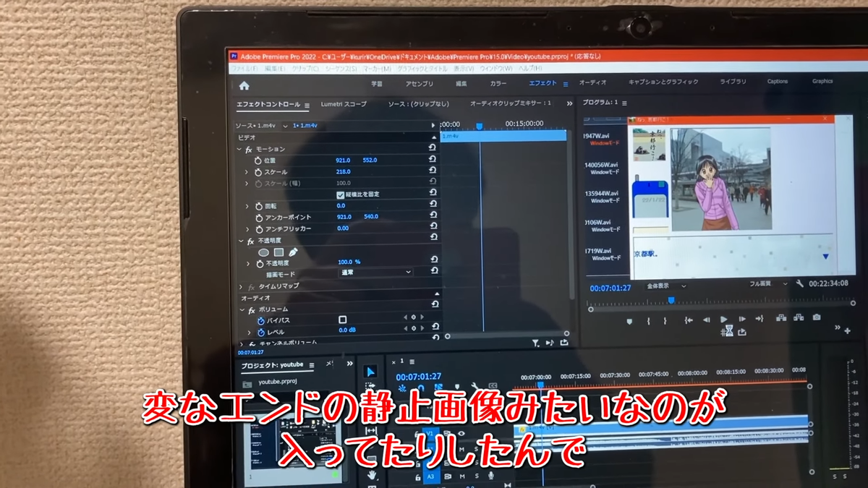This screenshot has height=488, width=868.
Task: Uncheck 縦横比を固定 checkbox
Action: point(341,194)
